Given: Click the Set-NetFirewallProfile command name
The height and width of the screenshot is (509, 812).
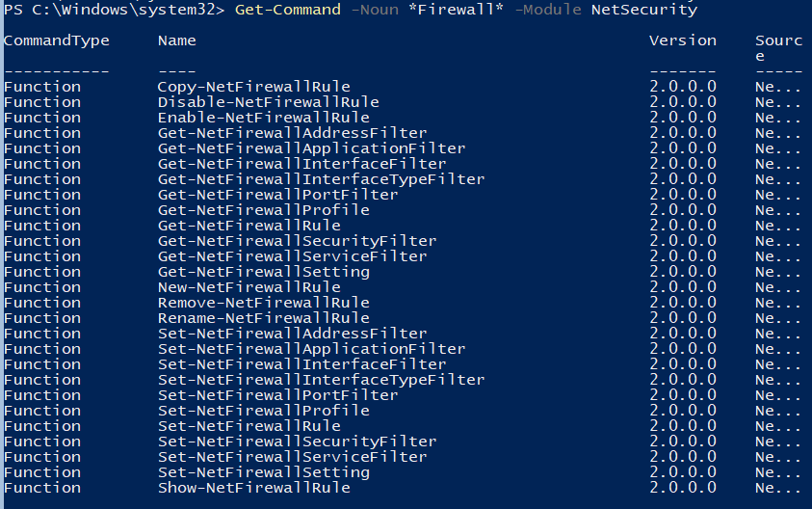Looking at the screenshot, I should (263, 411).
